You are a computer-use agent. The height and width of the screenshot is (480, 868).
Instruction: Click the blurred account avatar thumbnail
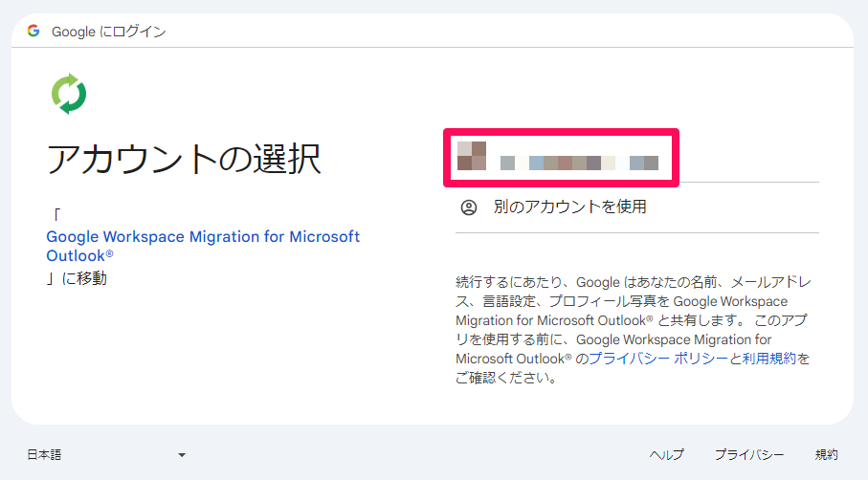point(472,156)
